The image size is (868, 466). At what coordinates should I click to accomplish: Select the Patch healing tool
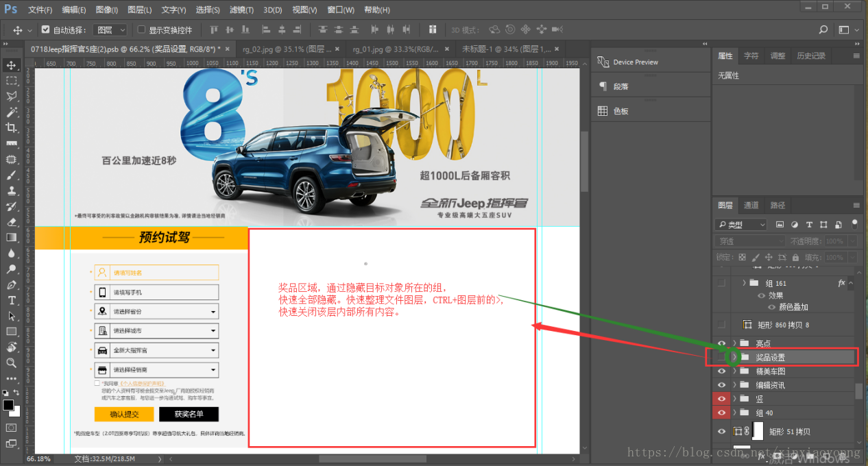tap(11, 160)
